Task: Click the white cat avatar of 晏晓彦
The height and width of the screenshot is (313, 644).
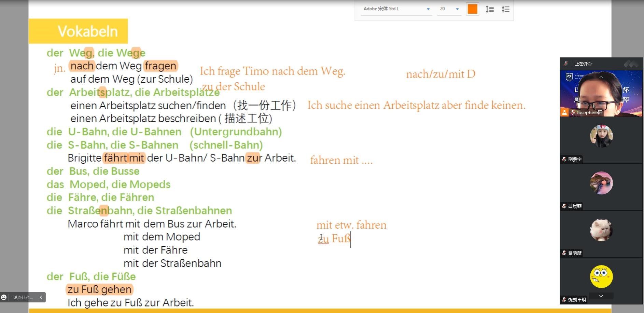Action: click(601, 230)
